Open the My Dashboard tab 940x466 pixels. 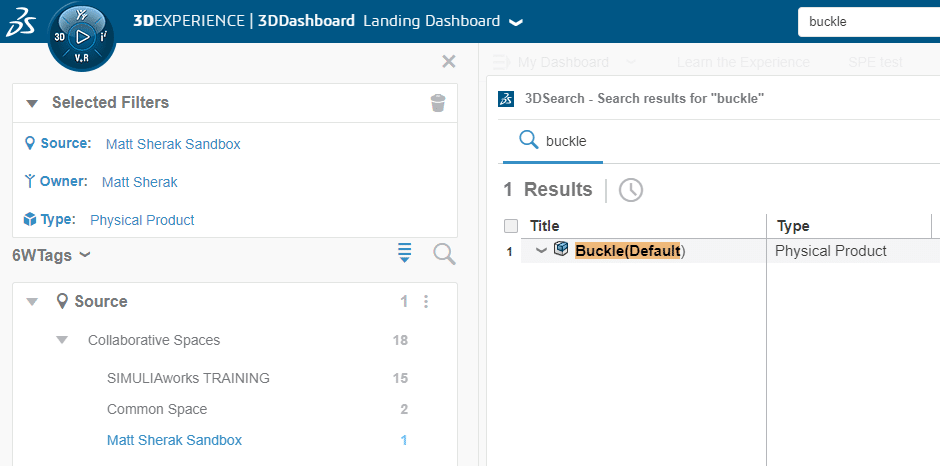[563, 62]
